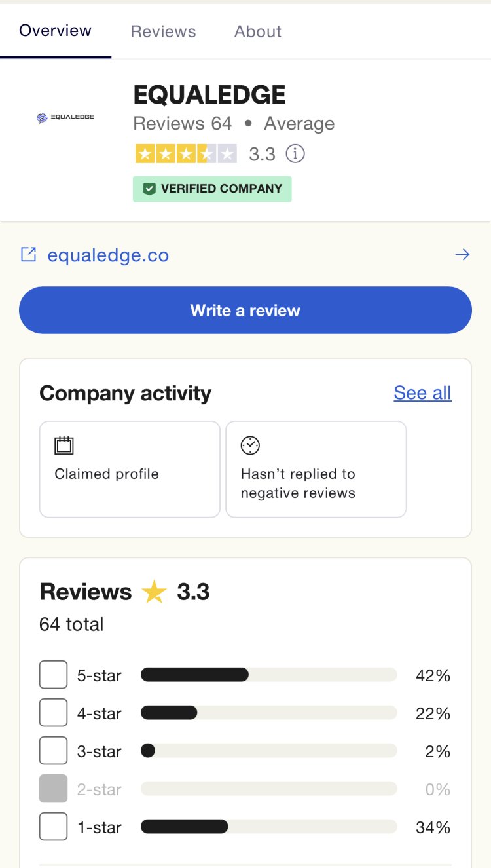
Task: Click the yellow star next to Reviews 3.3
Action: [155, 592]
